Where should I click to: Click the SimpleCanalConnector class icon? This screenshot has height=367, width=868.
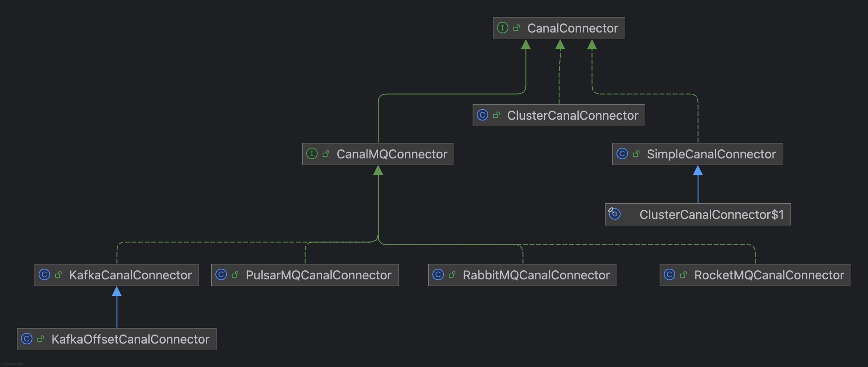click(622, 154)
